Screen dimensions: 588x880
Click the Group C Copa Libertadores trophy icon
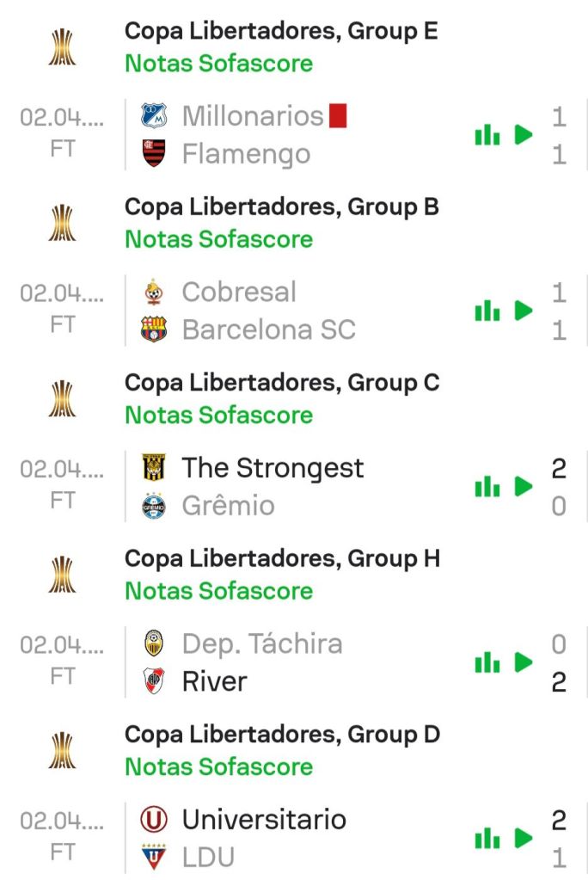pos(62,398)
